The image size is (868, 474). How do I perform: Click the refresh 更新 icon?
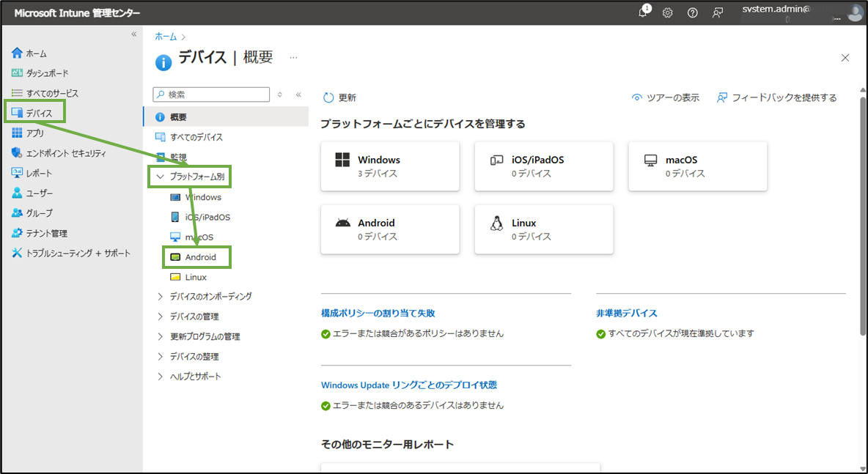point(328,97)
